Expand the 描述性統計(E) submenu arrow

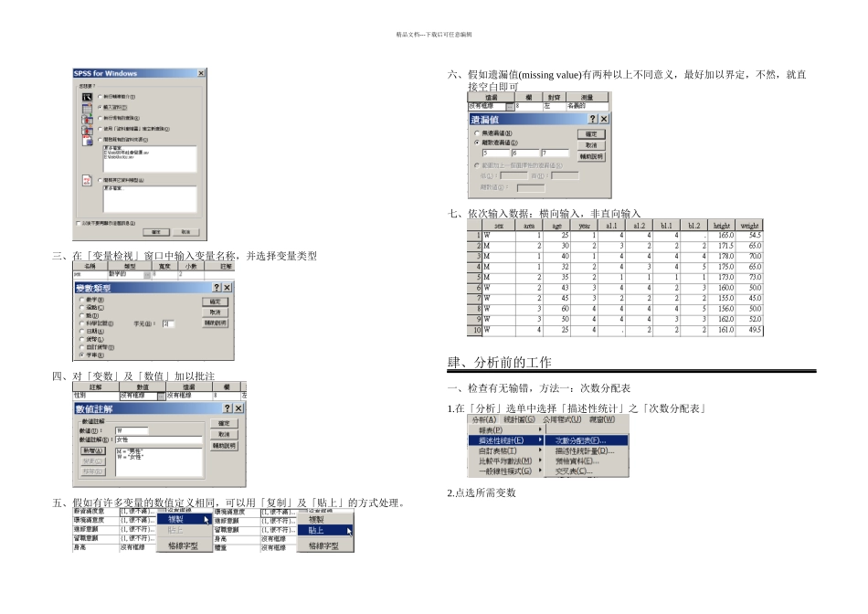pyautogui.click(x=540, y=440)
